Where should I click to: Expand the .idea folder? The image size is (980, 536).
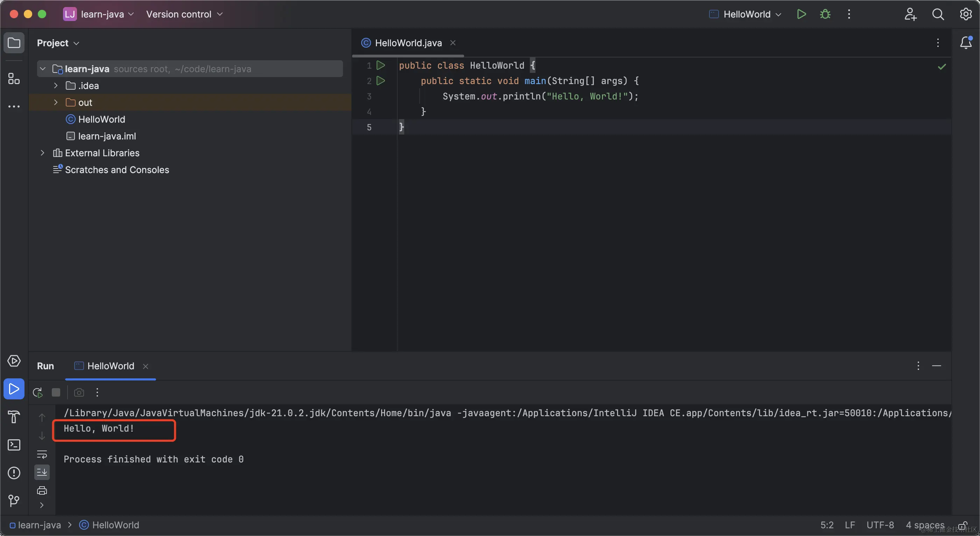coord(56,85)
